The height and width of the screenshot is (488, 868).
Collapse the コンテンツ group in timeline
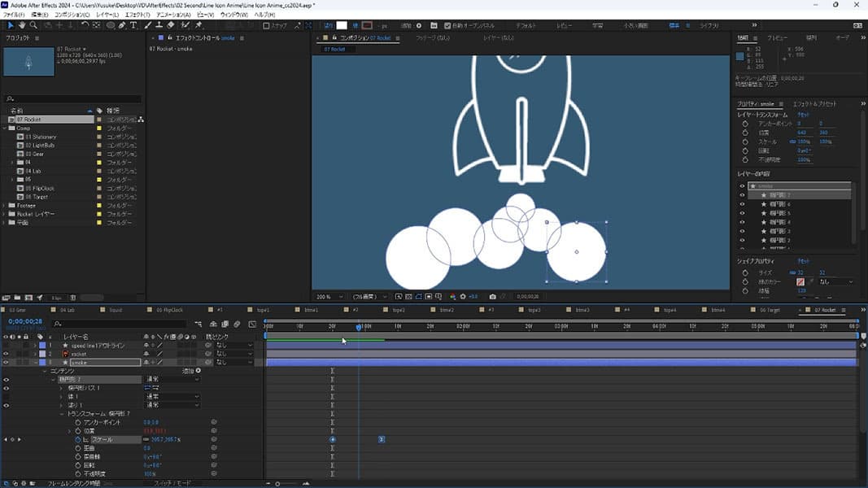[44, 371]
